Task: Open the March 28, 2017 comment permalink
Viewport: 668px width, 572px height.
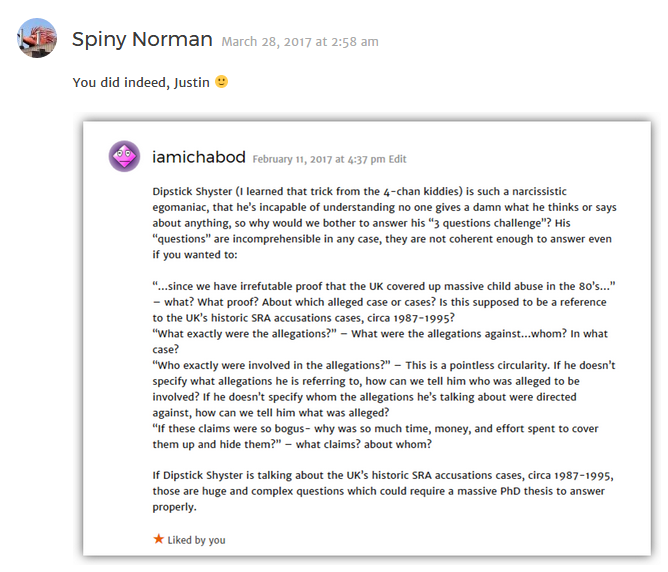Action: pos(300,42)
